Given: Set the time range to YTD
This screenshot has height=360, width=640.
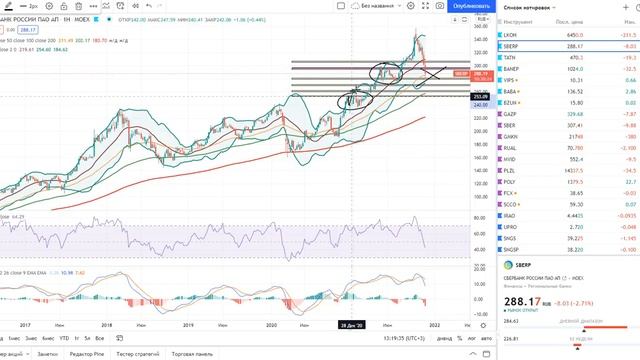Looking at the screenshot, I should (x=64, y=338).
